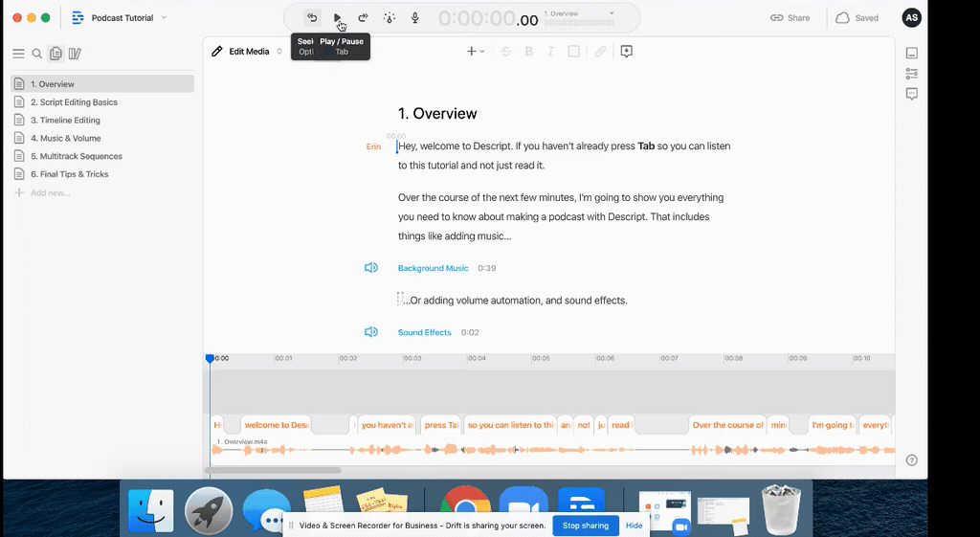Select 4. Music & Volume composition

click(x=102, y=138)
